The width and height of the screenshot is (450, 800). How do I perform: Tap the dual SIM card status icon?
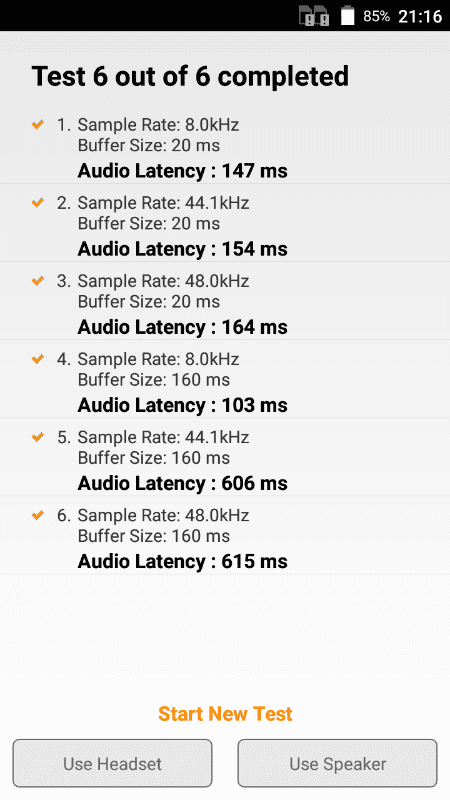(314, 16)
